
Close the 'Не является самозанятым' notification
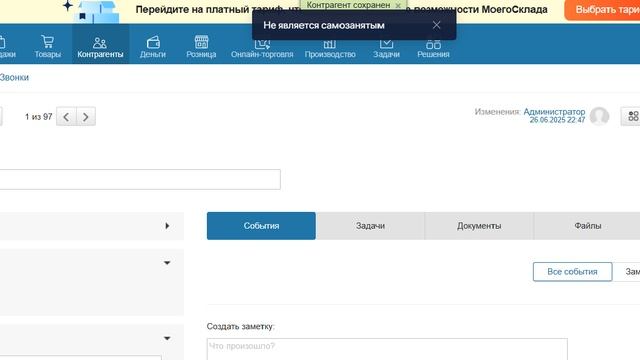point(436,25)
